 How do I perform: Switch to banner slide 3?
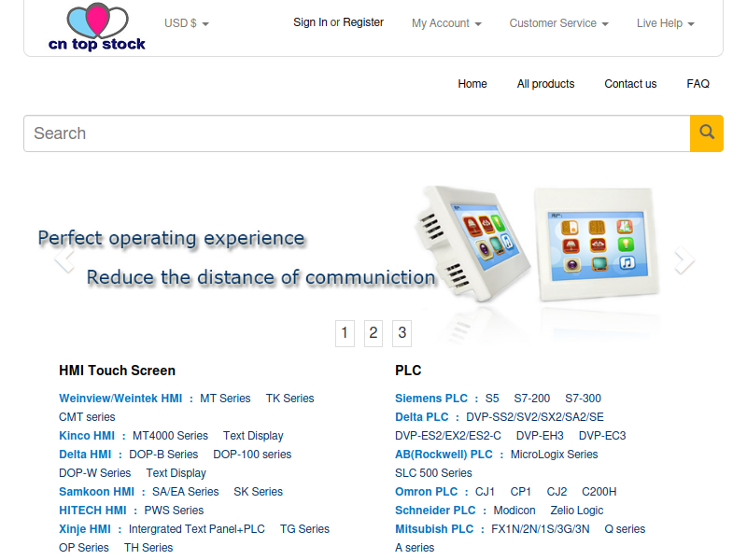(x=402, y=333)
